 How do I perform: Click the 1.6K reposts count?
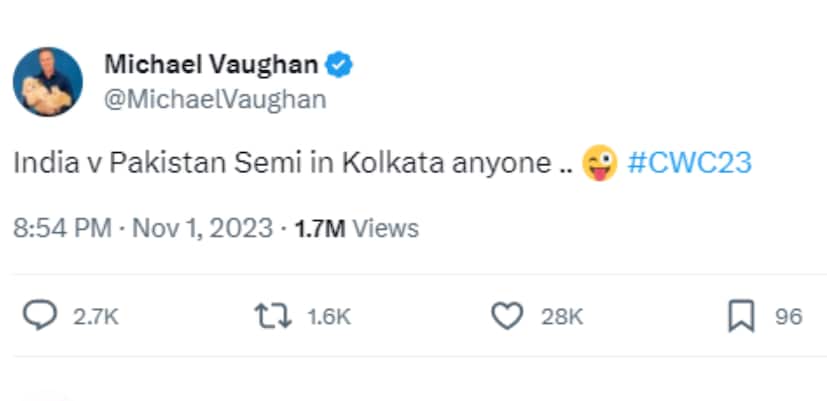(329, 317)
